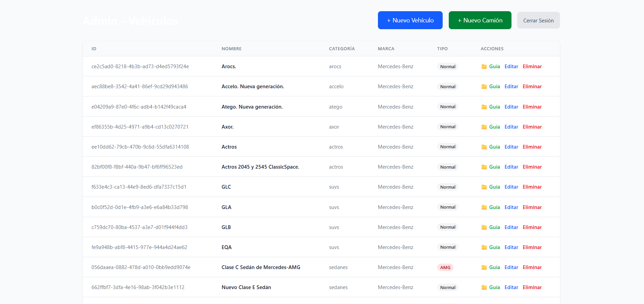Select the Guía link text in EQA row

tap(495, 247)
